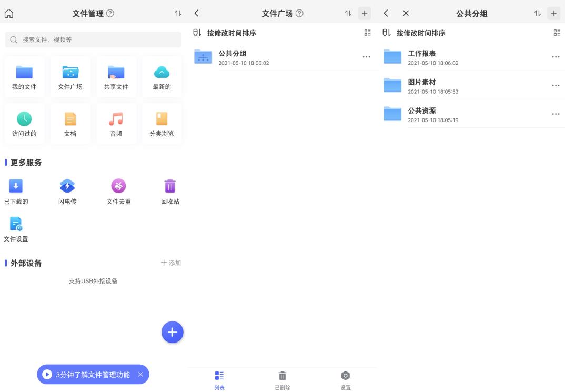Switch the 公共分组 panel to grid view
Screen dimensions: 565x392
[557, 33]
